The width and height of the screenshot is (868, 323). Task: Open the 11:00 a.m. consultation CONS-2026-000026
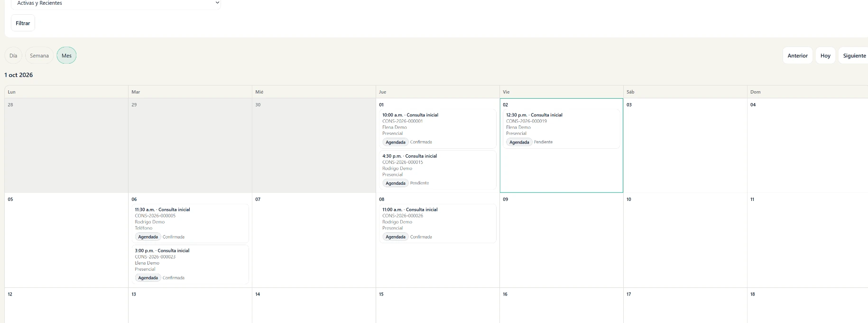437,223
